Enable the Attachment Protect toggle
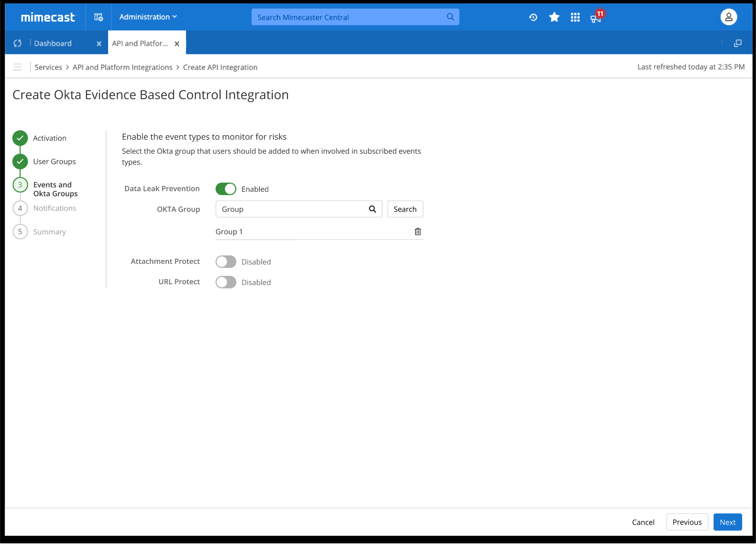 point(226,262)
